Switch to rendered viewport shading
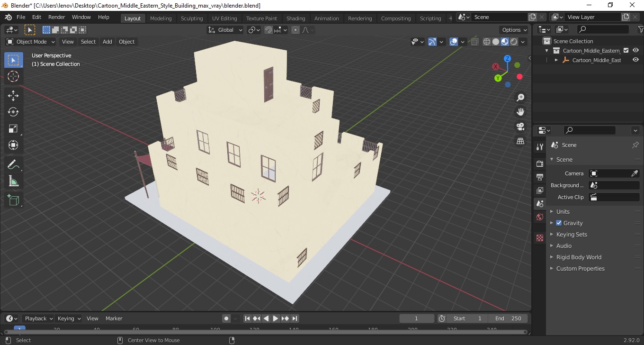The width and height of the screenshot is (644, 345). 514,42
